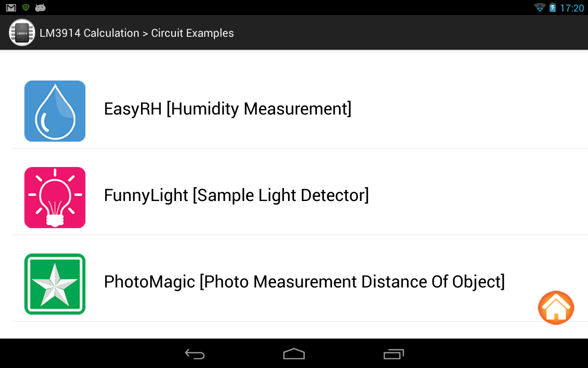Open EasyRH Humidity Measurement example
The width and height of the screenshot is (588, 368).
(227, 109)
